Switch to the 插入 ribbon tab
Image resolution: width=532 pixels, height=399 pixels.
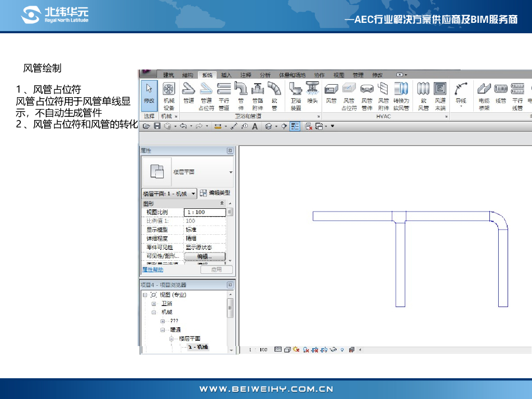click(x=226, y=75)
